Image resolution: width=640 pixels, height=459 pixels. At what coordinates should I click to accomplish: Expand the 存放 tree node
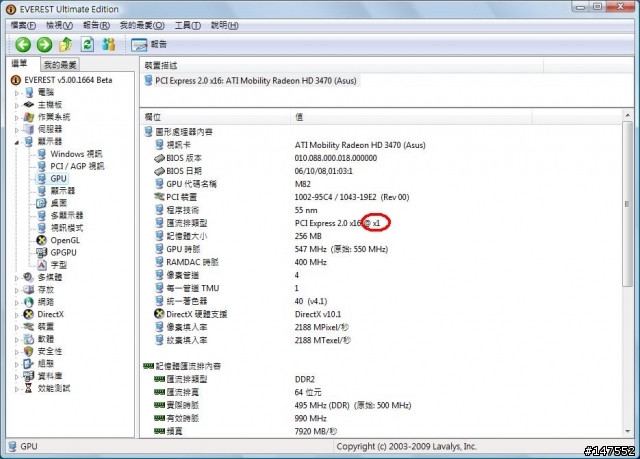click(17, 290)
